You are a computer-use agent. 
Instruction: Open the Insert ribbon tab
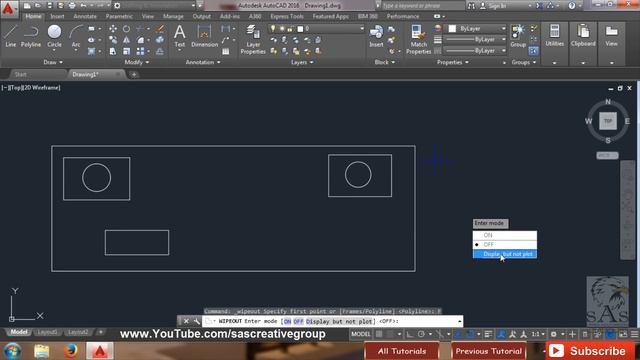[57, 16]
